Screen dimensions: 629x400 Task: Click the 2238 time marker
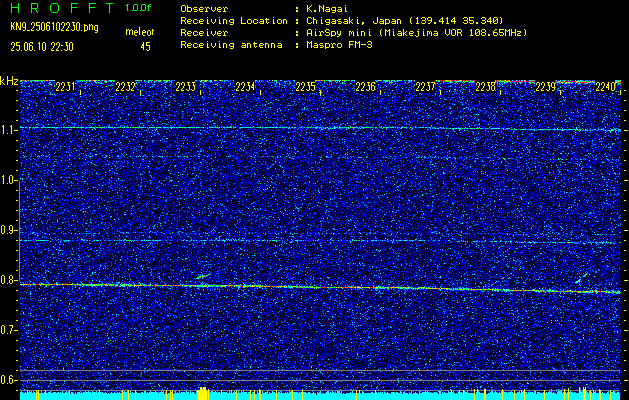point(485,87)
